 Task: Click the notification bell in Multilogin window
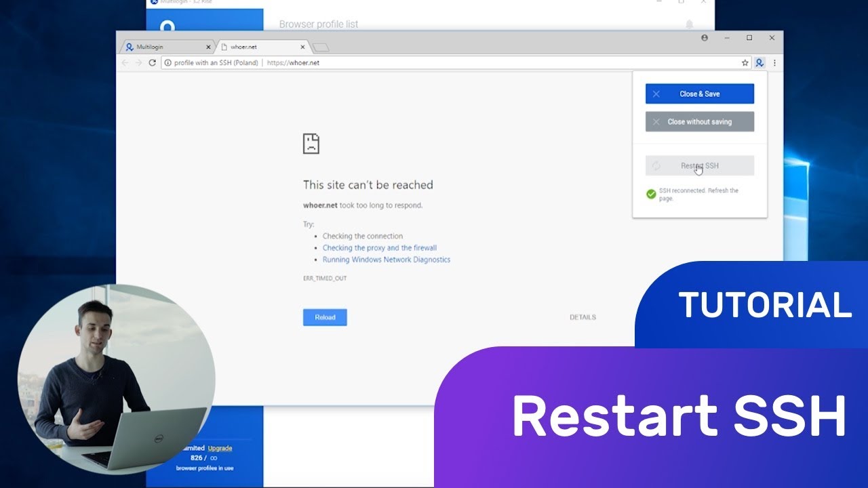coord(690,24)
